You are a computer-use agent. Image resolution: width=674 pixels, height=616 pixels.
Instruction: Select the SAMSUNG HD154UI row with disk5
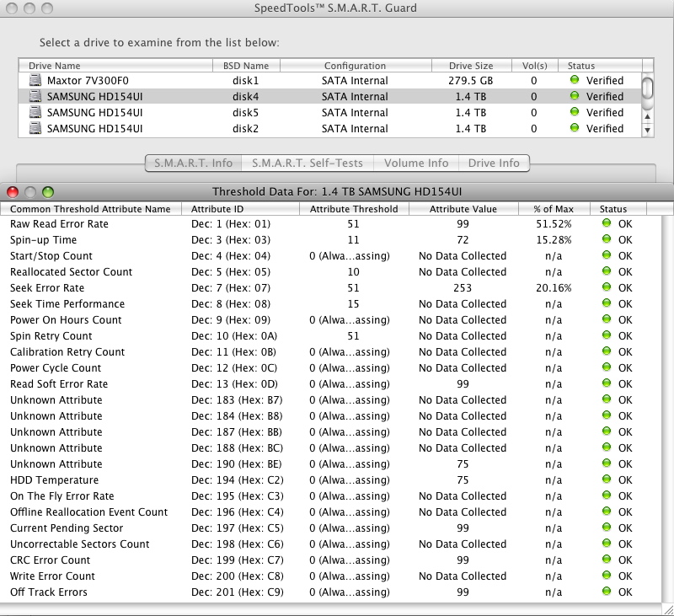click(x=330, y=112)
